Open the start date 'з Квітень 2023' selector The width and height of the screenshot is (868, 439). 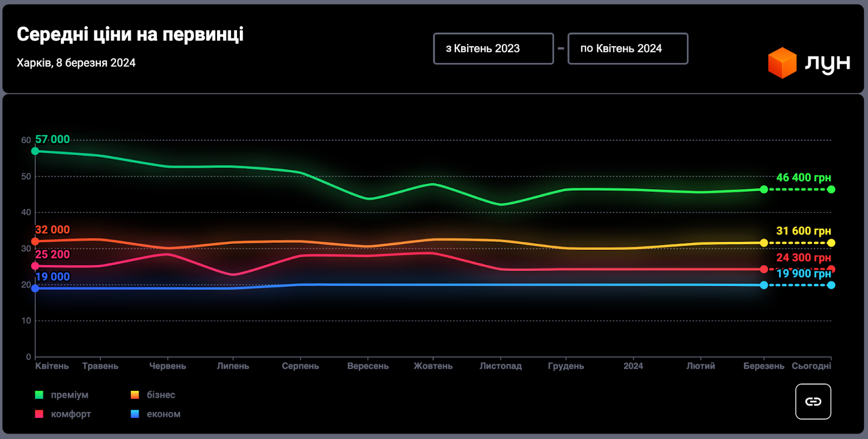[x=494, y=49]
